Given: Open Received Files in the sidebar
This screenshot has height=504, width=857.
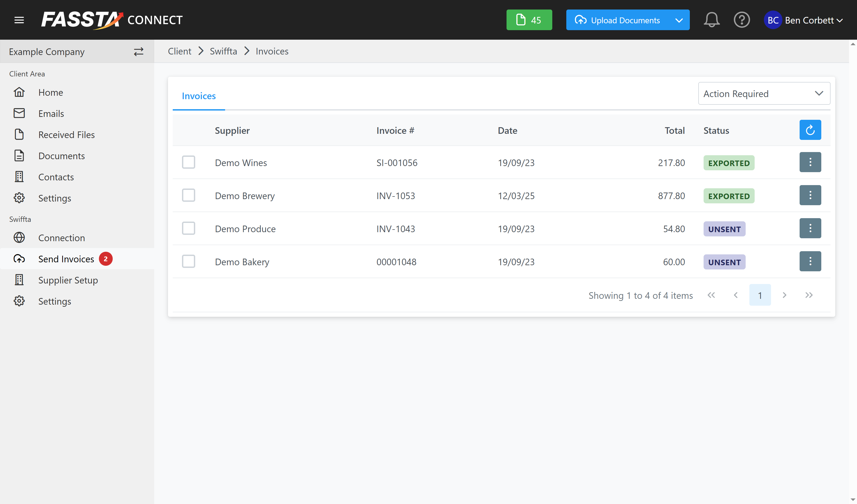Looking at the screenshot, I should [x=66, y=135].
